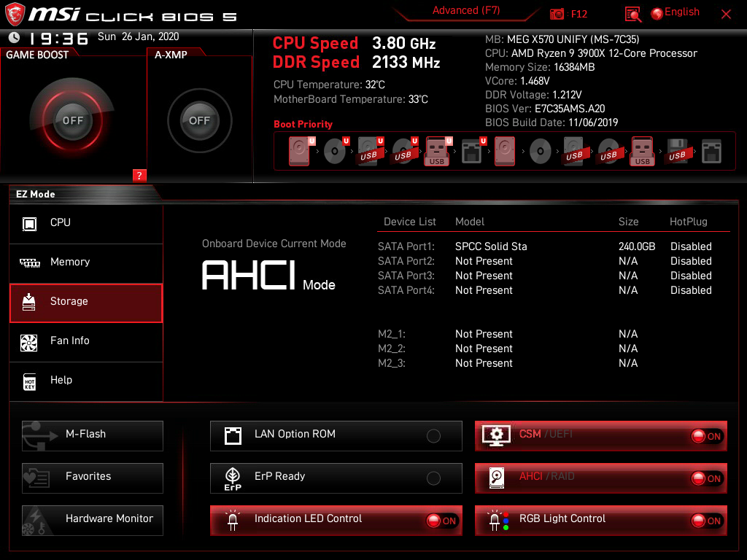The width and height of the screenshot is (747, 560).
Task: Click the Device List column header
Action: click(x=410, y=222)
